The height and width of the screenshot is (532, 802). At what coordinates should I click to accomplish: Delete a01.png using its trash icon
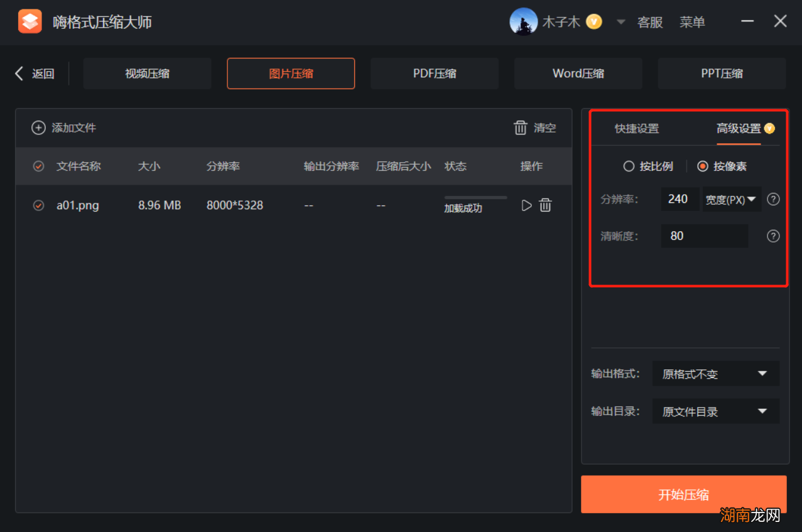545,205
